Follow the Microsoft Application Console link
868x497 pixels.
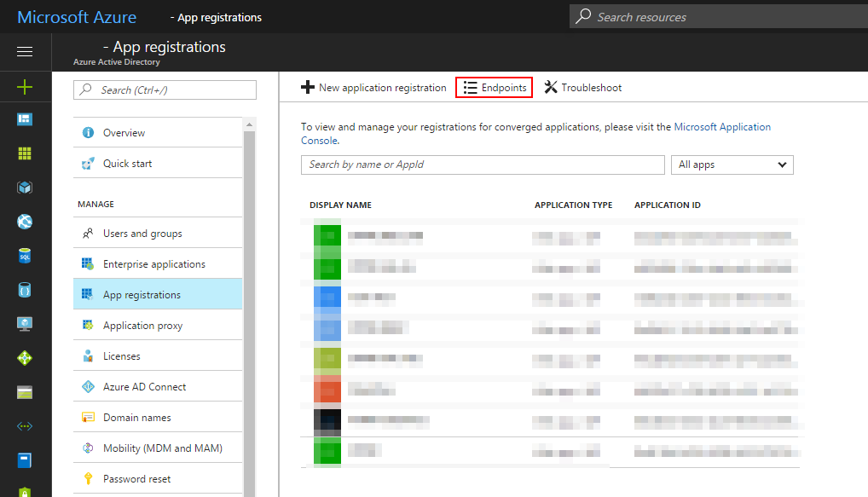(722, 127)
